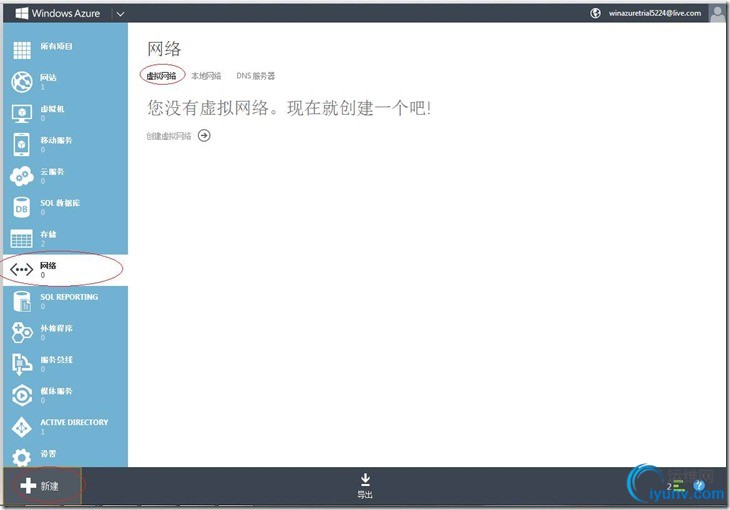
Task: Expand the dropdown chevron beside Windows Azure
Action: (x=120, y=14)
